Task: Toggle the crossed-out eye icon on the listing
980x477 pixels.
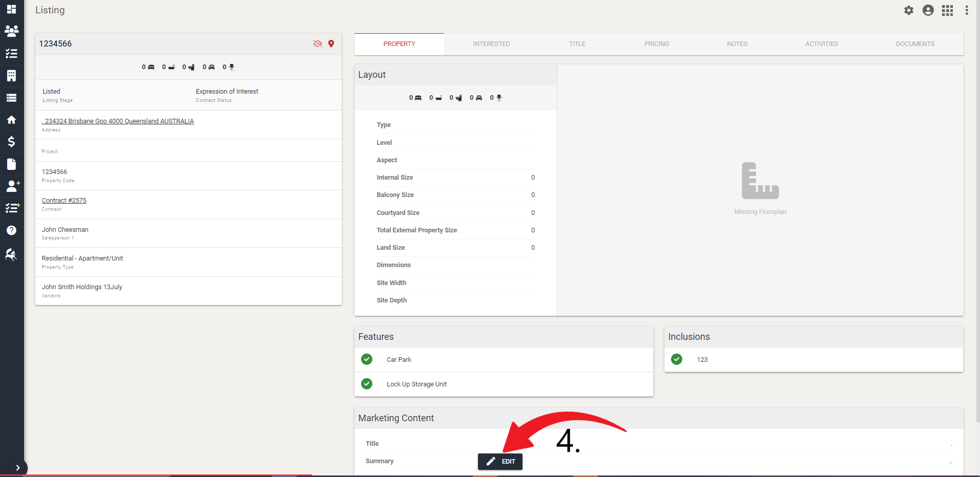Action: 318,44
